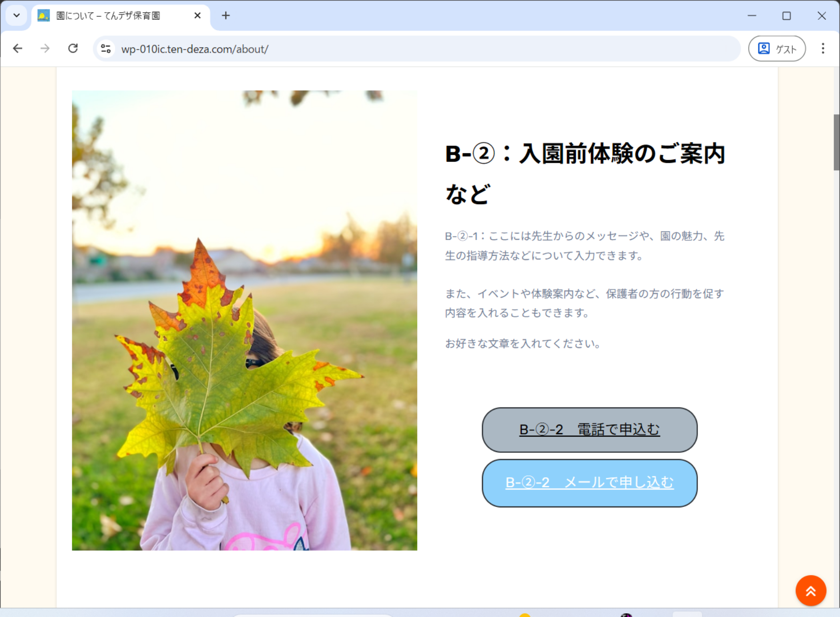The width and height of the screenshot is (840, 617).
Task: Open the ゲスト profile button
Action: (777, 49)
